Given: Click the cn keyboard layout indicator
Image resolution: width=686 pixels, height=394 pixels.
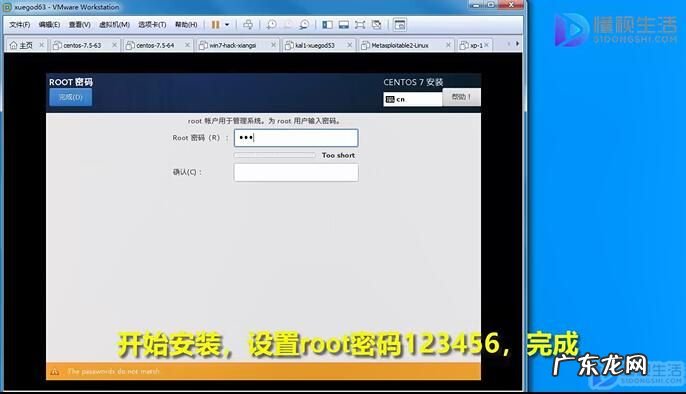Looking at the screenshot, I should 413,99.
